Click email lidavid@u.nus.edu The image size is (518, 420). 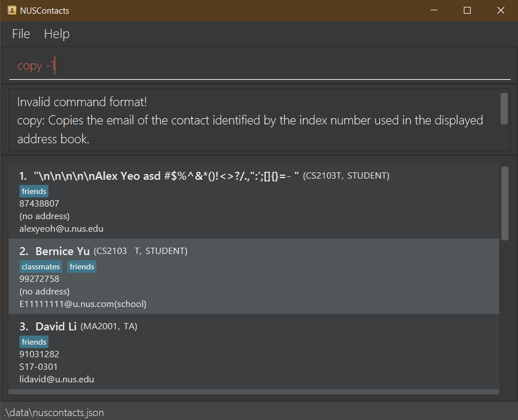point(57,379)
